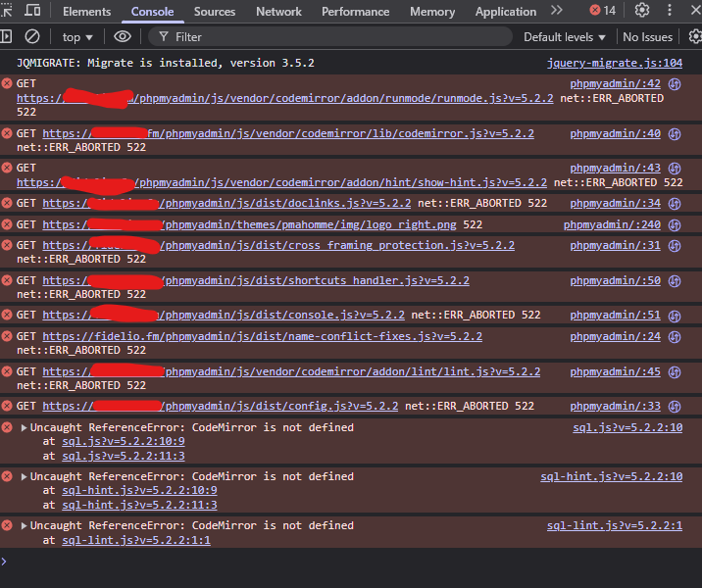Screen dimensions: 702x588
Task: Open the Default levels dropdown
Action: point(565,37)
